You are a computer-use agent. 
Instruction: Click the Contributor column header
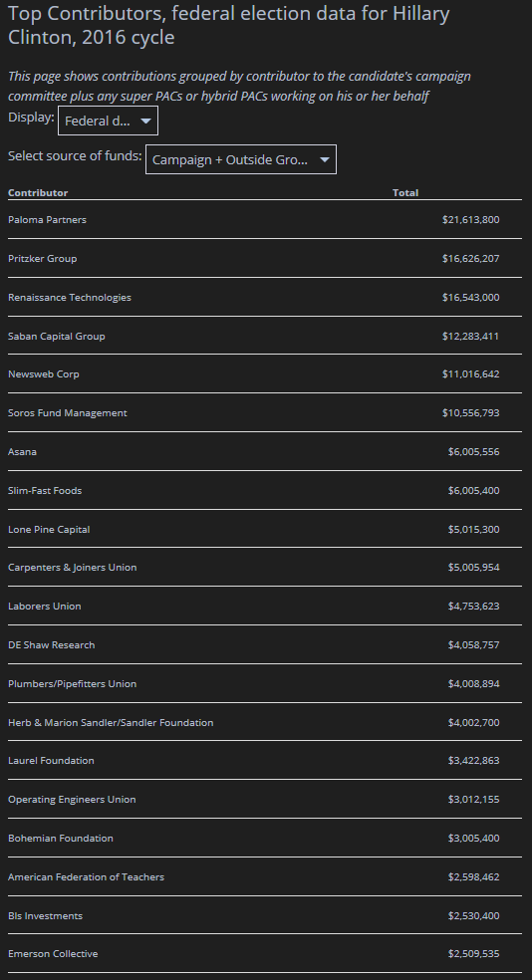point(38,192)
